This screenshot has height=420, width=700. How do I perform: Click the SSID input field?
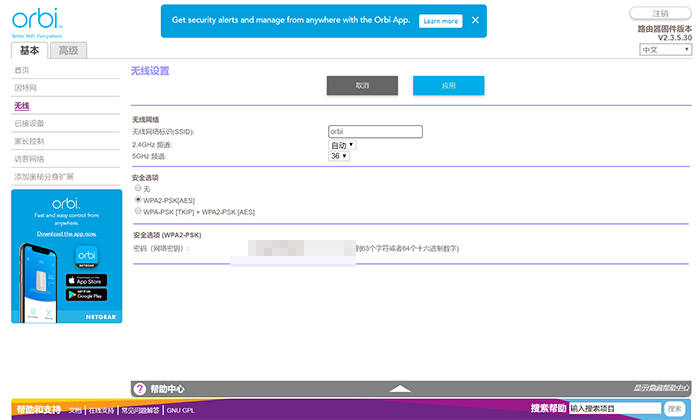375,131
